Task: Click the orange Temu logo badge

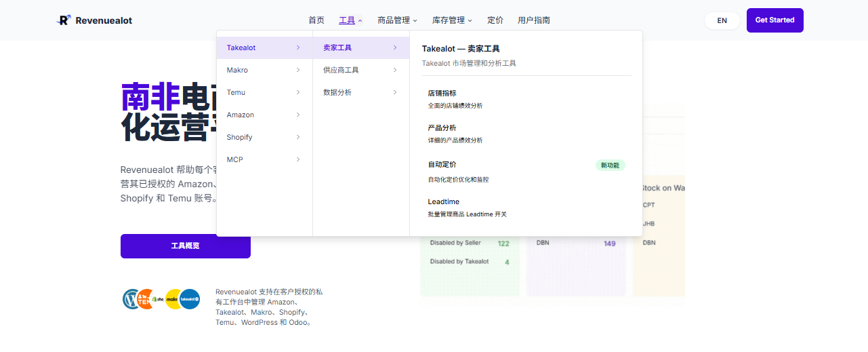Action: pos(146,299)
